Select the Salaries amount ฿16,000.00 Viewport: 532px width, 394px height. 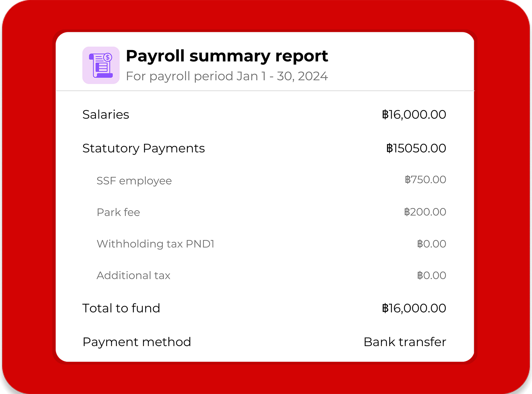[414, 115]
